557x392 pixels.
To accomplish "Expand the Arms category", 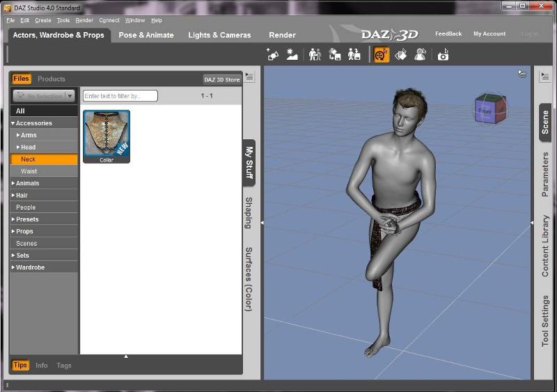I will 18,135.
